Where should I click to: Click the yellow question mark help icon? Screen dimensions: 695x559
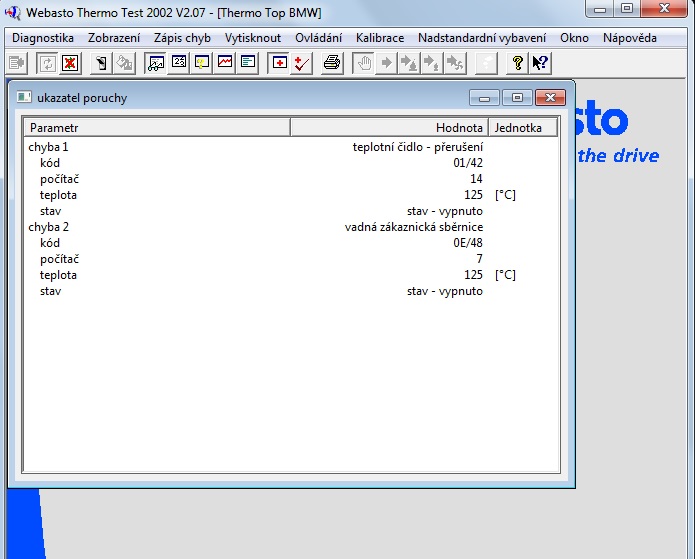(x=517, y=63)
